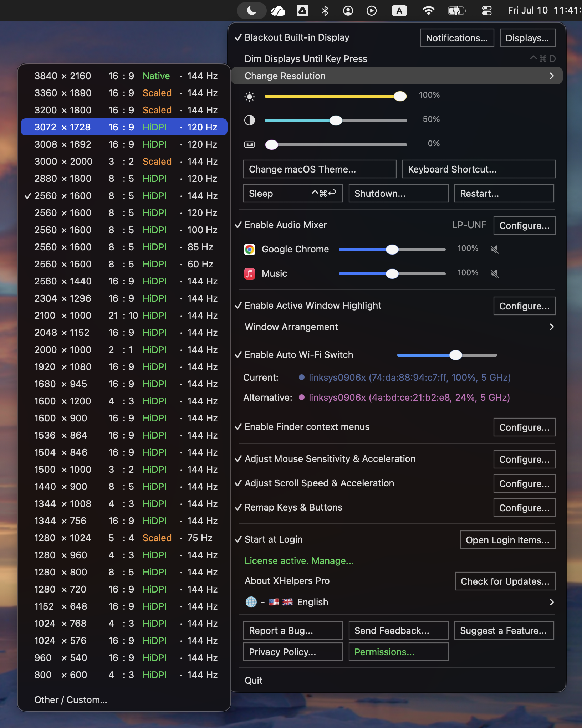
Task: Click the keyboard backlight icon
Action: [250, 144]
